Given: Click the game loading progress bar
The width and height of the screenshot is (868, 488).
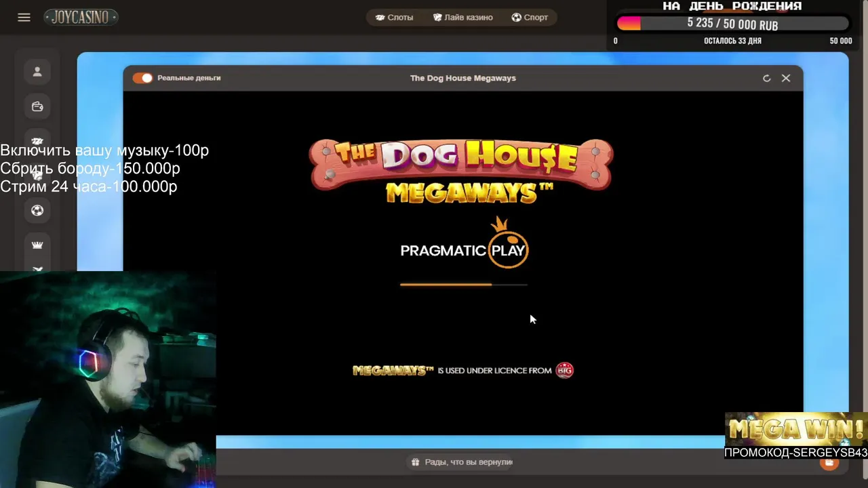Looking at the screenshot, I should point(464,285).
